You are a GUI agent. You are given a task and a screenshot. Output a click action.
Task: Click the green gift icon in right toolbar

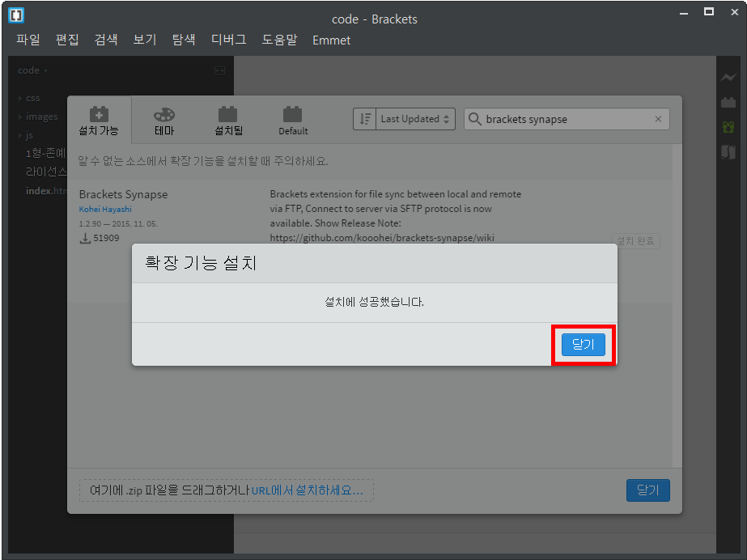pos(728,127)
